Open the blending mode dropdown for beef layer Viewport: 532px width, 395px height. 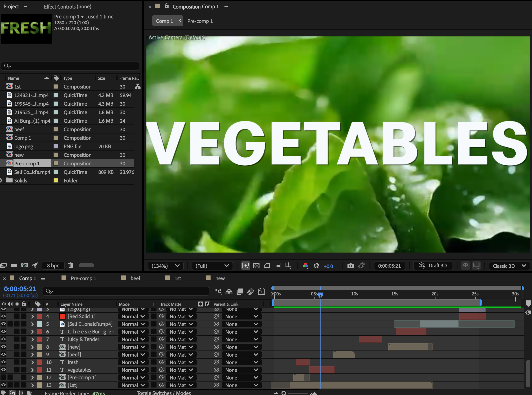[x=133, y=355]
